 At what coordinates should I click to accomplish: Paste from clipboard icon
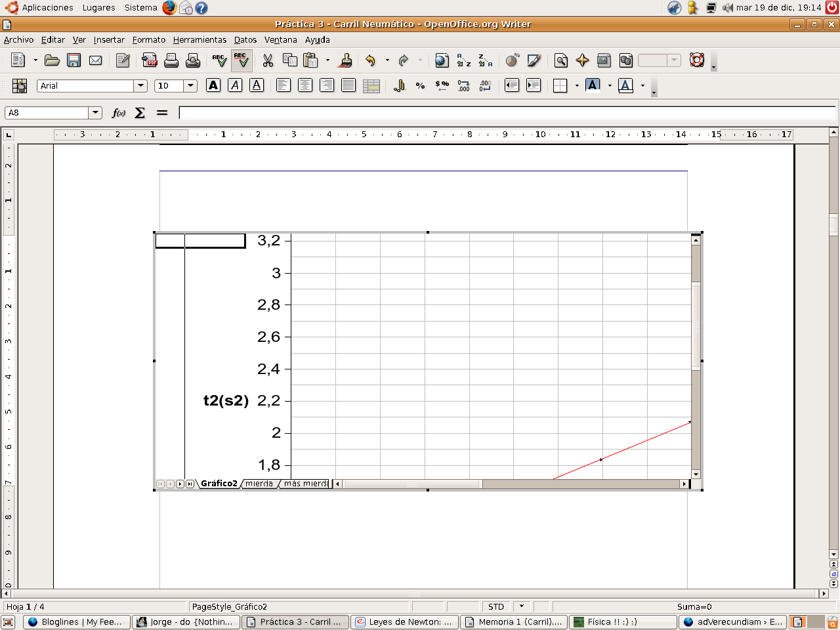[x=311, y=60]
